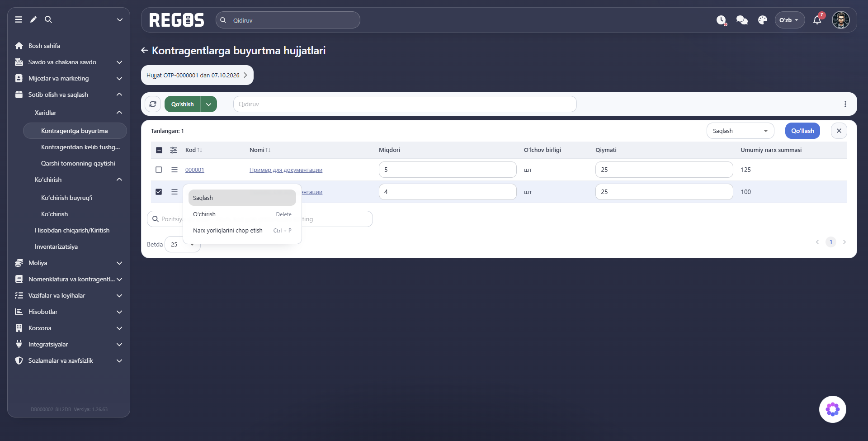The height and width of the screenshot is (441, 868).
Task: Click the sidebar pencil edit icon
Action: (x=33, y=19)
